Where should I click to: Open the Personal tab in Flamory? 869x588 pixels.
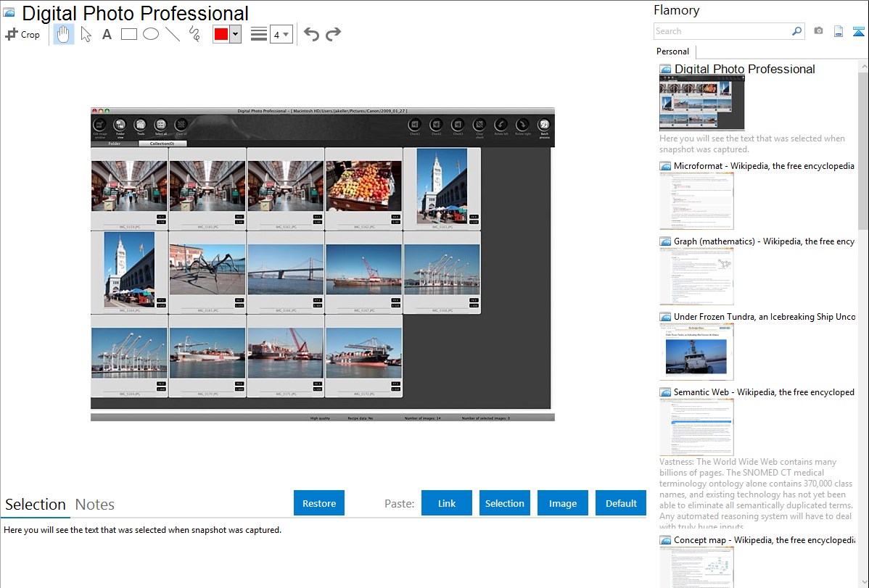click(x=673, y=51)
